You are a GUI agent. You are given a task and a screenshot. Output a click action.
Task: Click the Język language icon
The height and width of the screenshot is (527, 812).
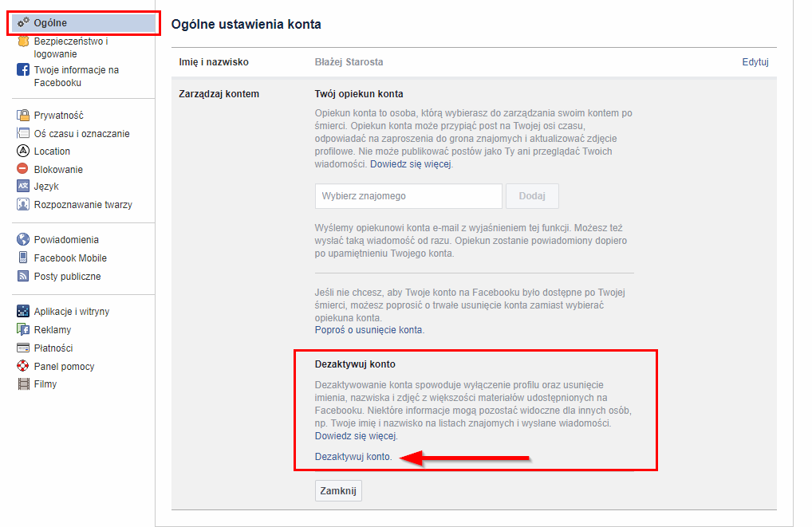click(23, 186)
